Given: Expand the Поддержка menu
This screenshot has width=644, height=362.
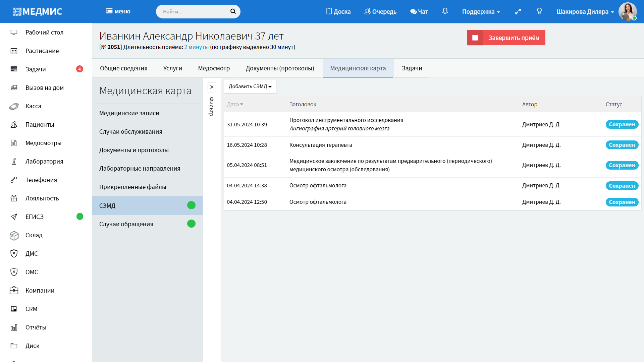Looking at the screenshot, I should (481, 11).
